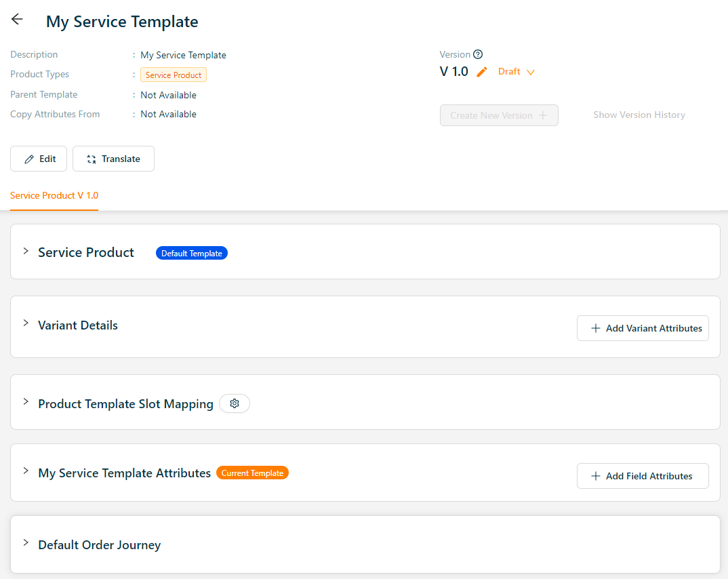Click Add Variant Attributes button
This screenshot has height=579, width=728.
click(643, 328)
